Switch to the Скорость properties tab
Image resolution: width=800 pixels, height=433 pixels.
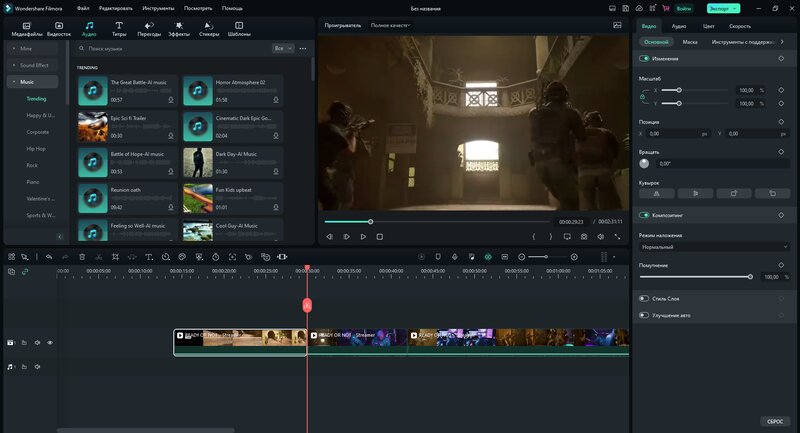coord(740,26)
